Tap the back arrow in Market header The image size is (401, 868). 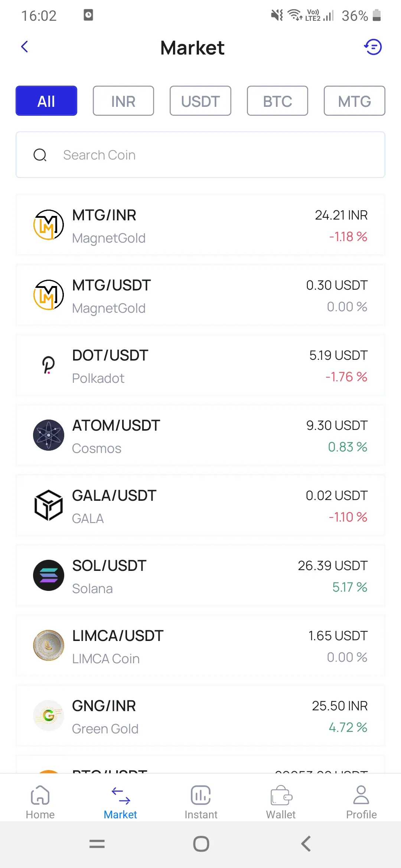(25, 47)
